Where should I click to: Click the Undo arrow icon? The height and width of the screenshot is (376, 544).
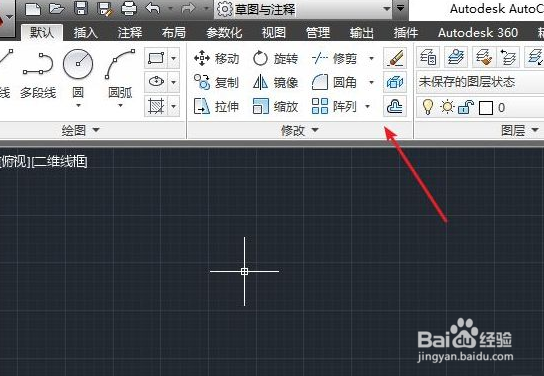[x=153, y=8]
